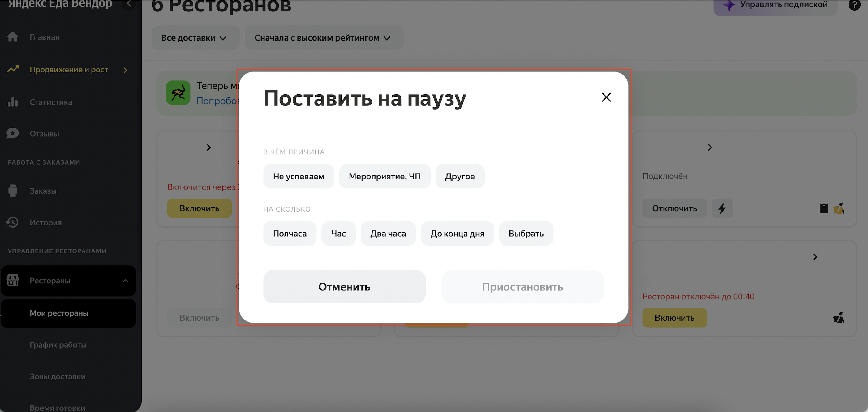This screenshot has width=868, height=412.
Task: Click the sparkle icon on subscription button
Action: (x=729, y=5)
